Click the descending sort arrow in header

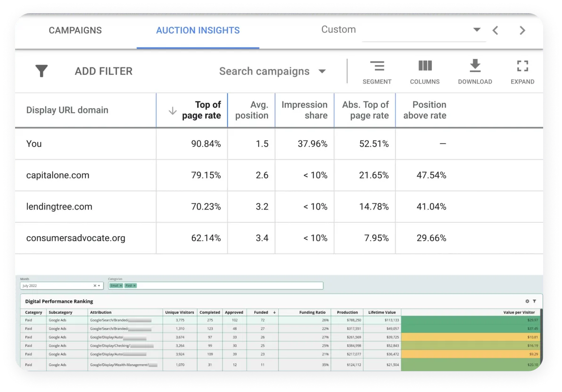[x=173, y=111]
